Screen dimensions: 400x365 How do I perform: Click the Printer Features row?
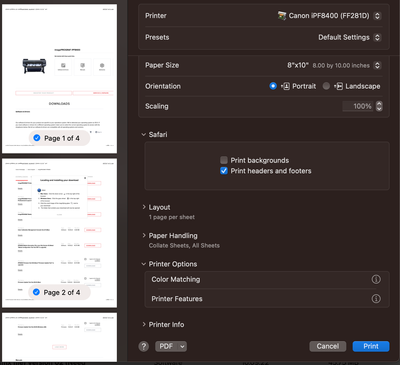(x=267, y=299)
